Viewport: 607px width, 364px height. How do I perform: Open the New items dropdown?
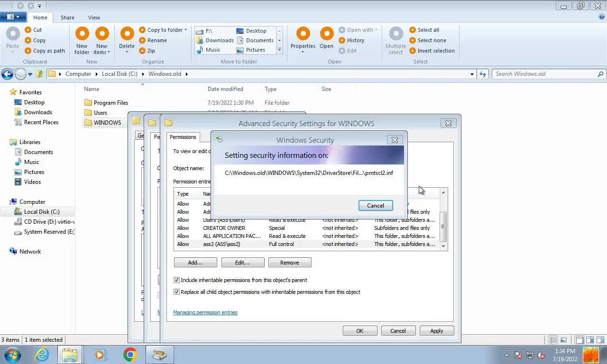click(102, 49)
